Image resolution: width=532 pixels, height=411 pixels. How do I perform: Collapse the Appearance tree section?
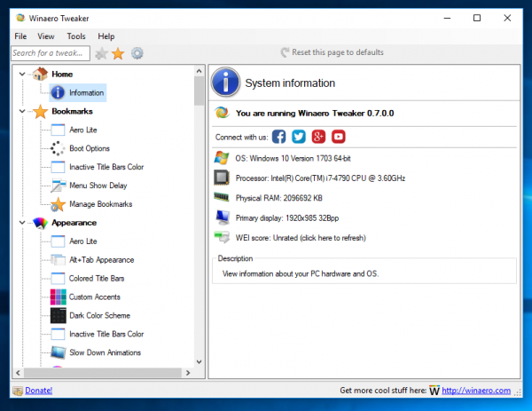click(x=20, y=223)
